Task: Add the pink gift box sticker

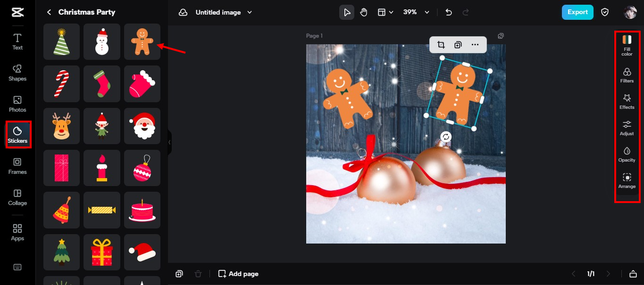Action: [62, 168]
